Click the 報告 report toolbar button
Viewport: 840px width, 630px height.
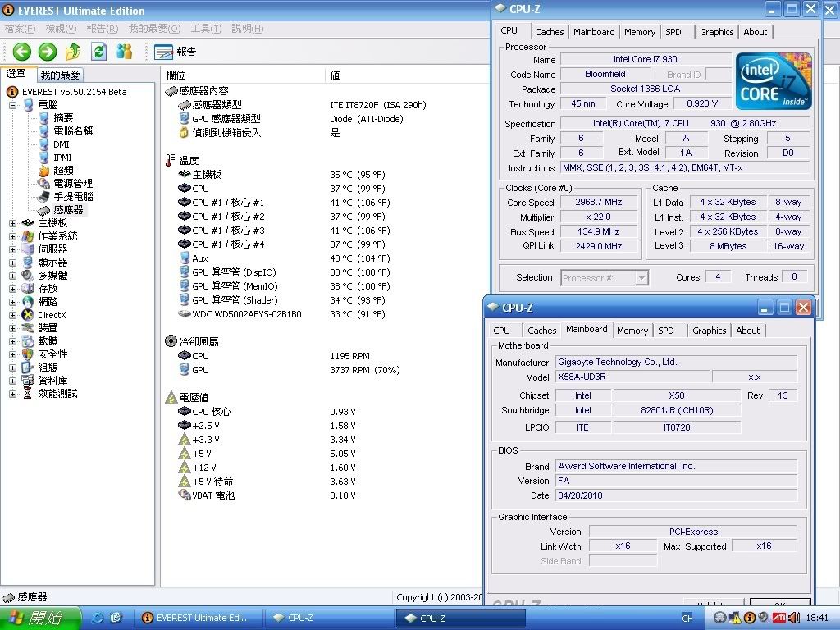pos(175,52)
